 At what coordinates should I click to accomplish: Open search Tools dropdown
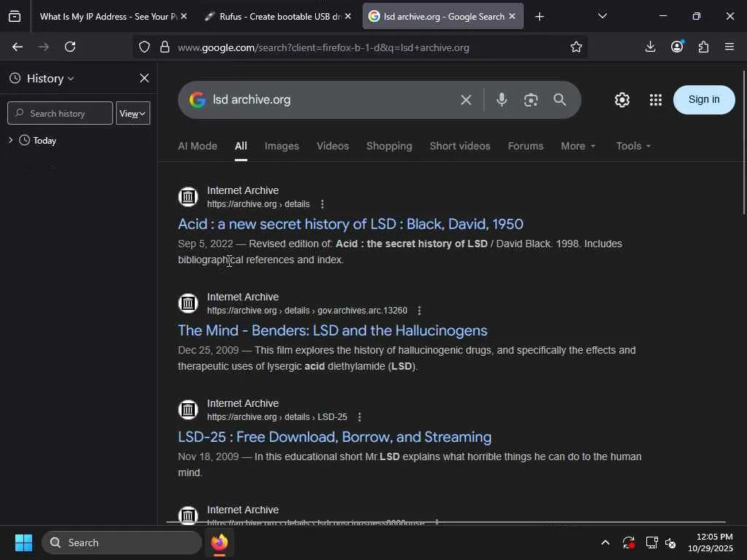pyautogui.click(x=633, y=146)
